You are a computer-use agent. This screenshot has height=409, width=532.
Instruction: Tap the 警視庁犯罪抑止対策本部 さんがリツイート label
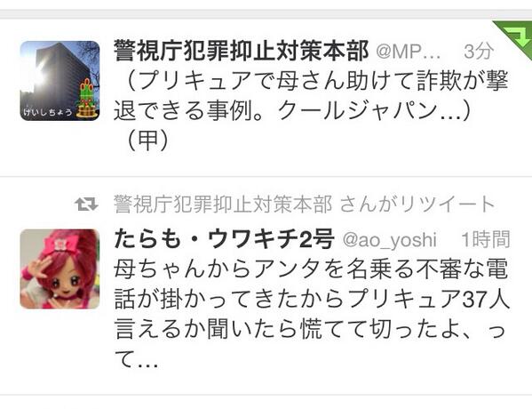(x=305, y=204)
